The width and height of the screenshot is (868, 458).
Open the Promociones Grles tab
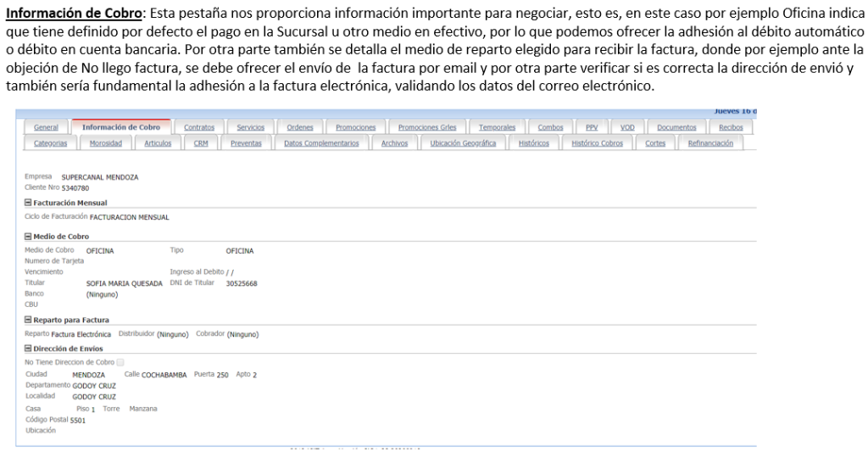pyautogui.click(x=426, y=127)
